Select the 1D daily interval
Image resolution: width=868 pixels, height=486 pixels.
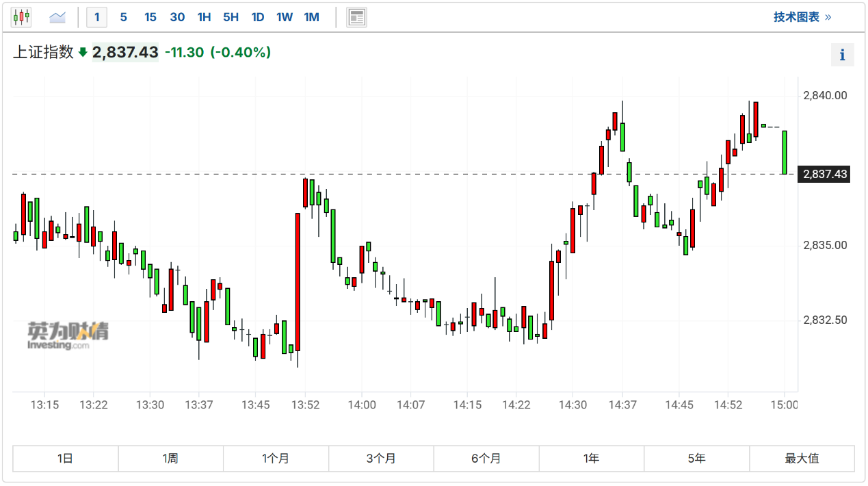[257, 17]
